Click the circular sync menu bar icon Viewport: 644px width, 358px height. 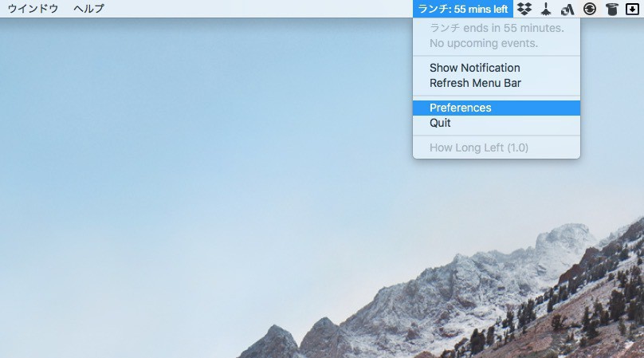(x=590, y=9)
